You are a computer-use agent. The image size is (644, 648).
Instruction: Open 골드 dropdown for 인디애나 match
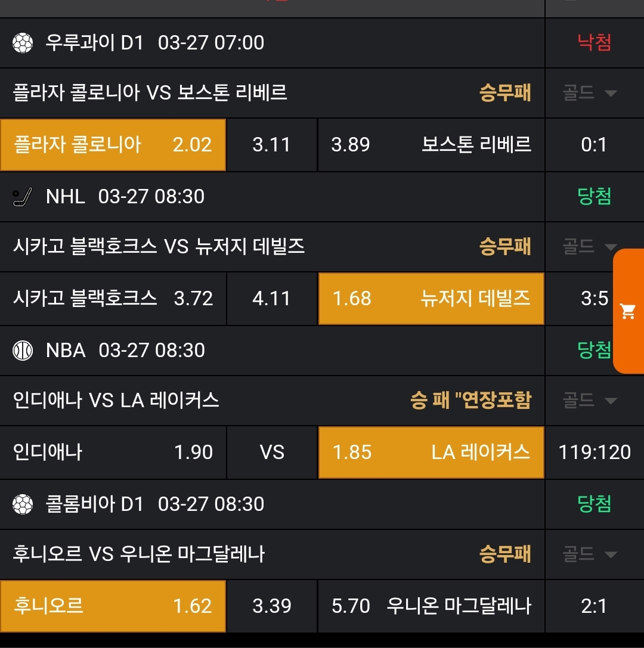pos(589,401)
